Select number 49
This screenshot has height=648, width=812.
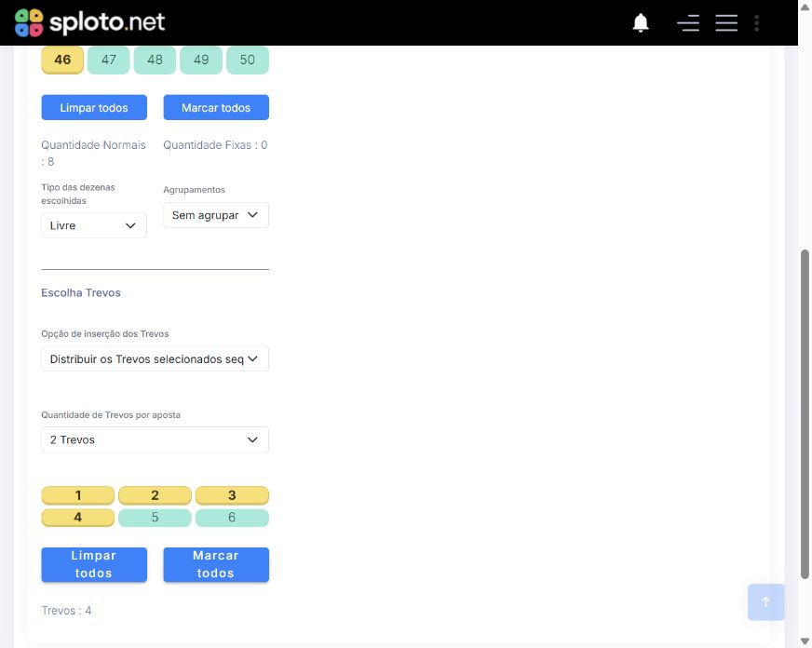point(201,60)
